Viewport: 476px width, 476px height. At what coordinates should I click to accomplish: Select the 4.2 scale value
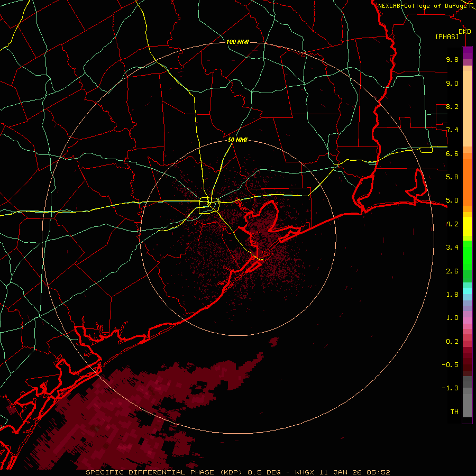(x=452, y=224)
